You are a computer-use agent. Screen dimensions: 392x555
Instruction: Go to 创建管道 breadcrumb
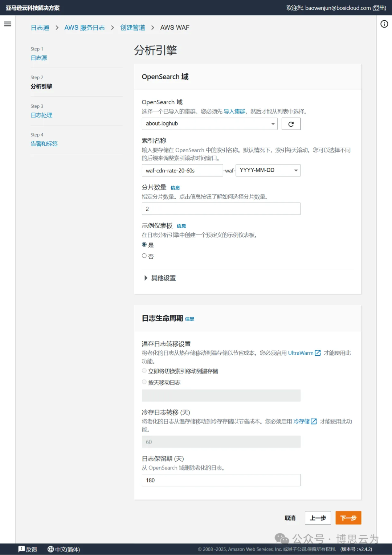[x=132, y=28]
